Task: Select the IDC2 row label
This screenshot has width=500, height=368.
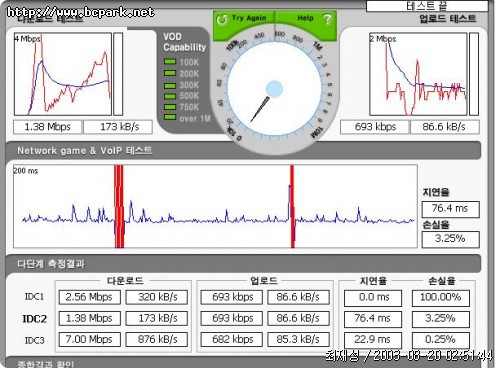Action: 35,319
